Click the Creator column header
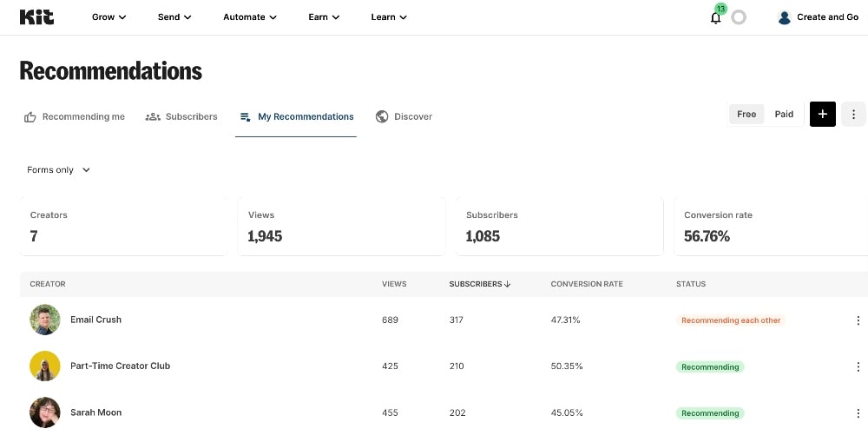The width and height of the screenshot is (868, 442). pyautogui.click(x=48, y=284)
